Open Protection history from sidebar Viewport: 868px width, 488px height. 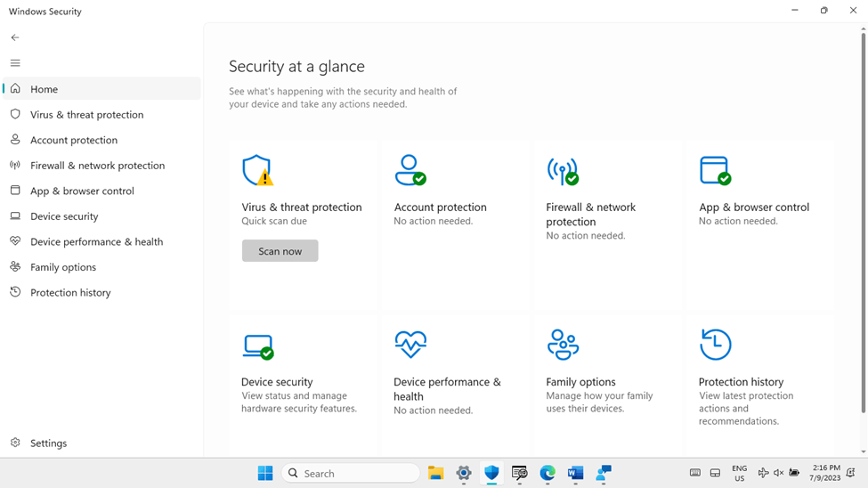(x=101, y=292)
